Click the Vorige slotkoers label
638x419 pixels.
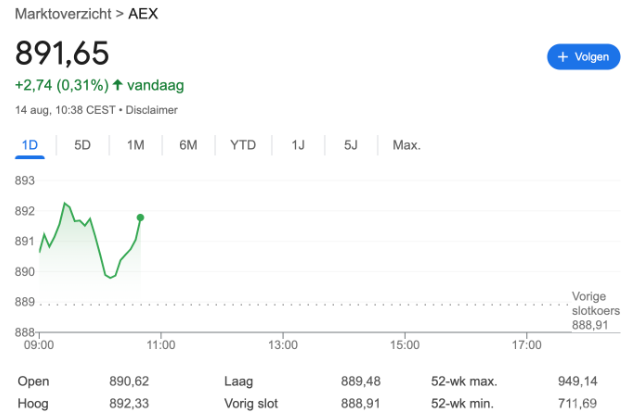point(595,303)
